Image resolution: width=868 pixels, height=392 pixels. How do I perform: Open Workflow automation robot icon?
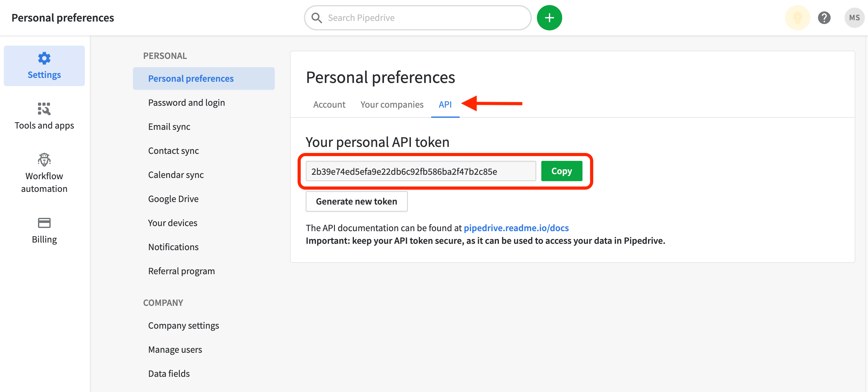pos(44,160)
